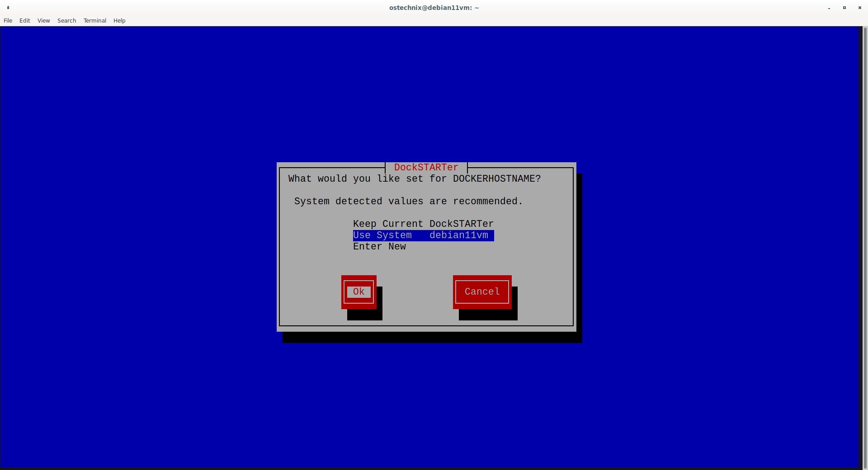
Task: Select the Keep Current DockSTARTer option
Action: coord(423,224)
